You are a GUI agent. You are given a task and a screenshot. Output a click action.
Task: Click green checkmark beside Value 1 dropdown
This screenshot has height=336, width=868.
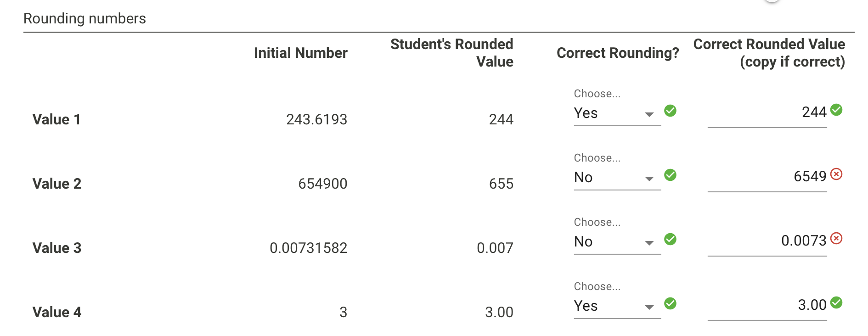670,111
